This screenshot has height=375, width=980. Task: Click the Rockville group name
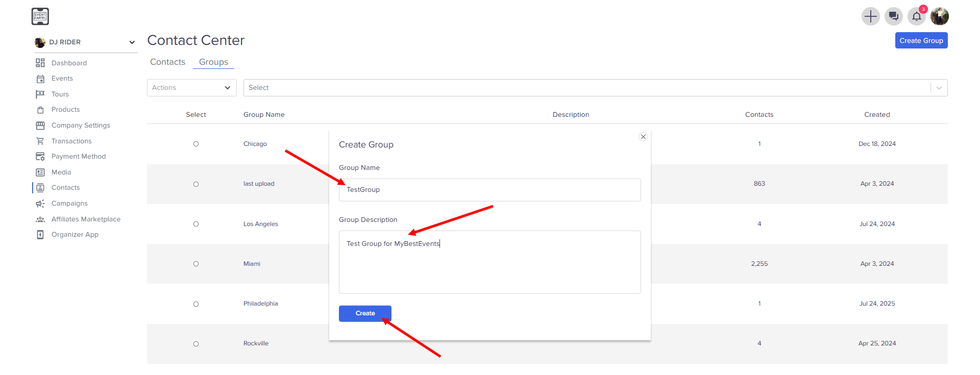(256, 343)
